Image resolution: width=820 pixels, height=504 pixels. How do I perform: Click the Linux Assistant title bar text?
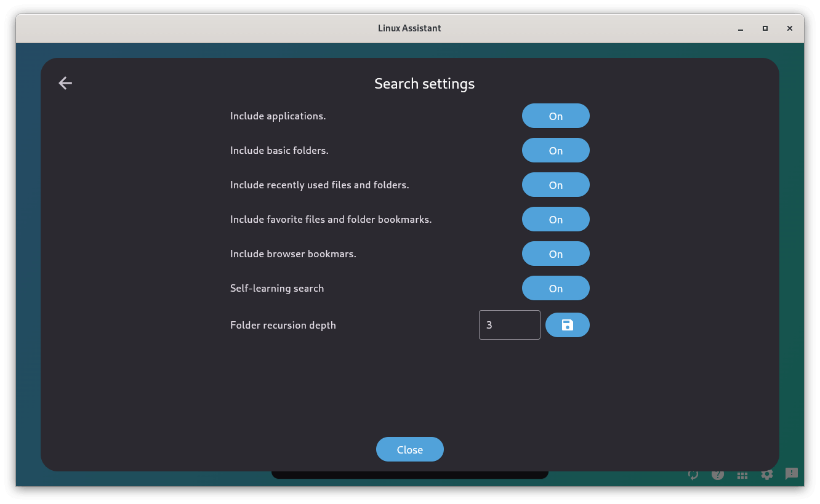point(409,28)
